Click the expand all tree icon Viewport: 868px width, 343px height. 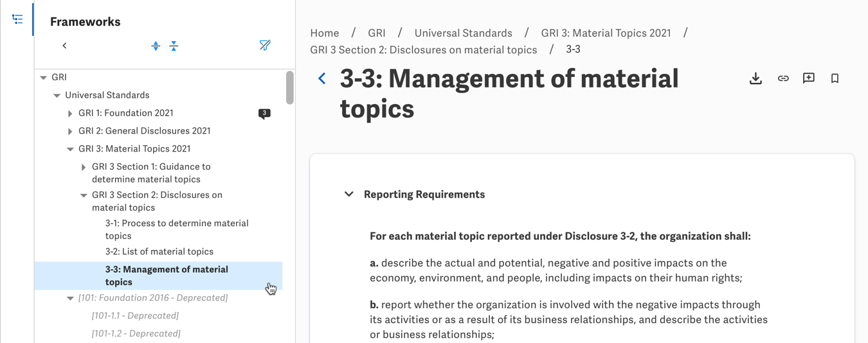click(156, 46)
